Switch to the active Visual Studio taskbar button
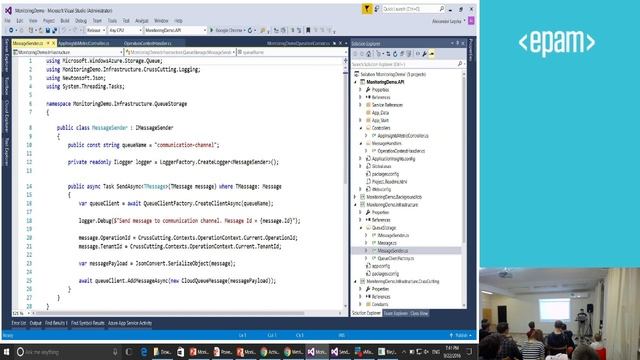 [317, 352]
